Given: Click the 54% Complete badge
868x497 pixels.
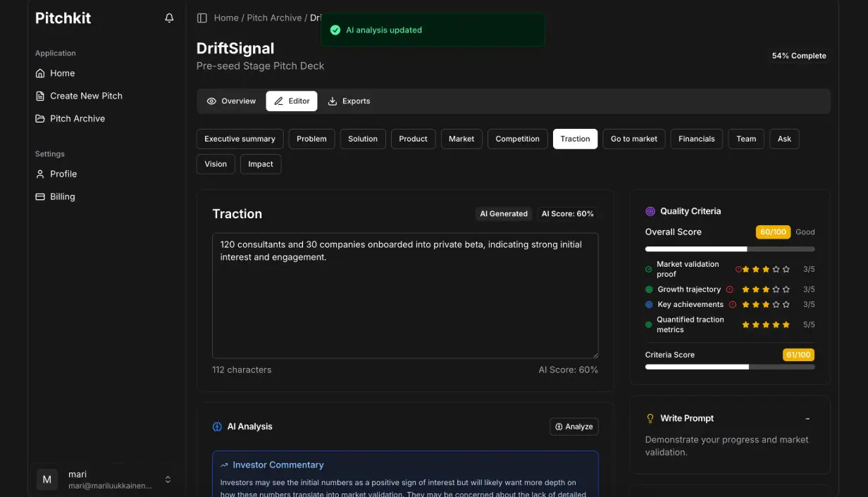Looking at the screenshot, I should tap(799, 56).
